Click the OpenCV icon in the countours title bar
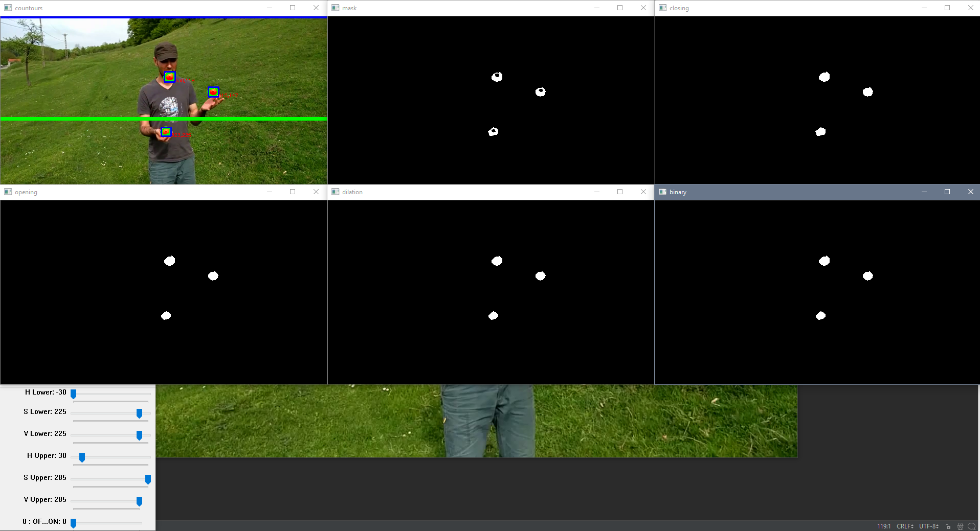 [x=8, y=8]
